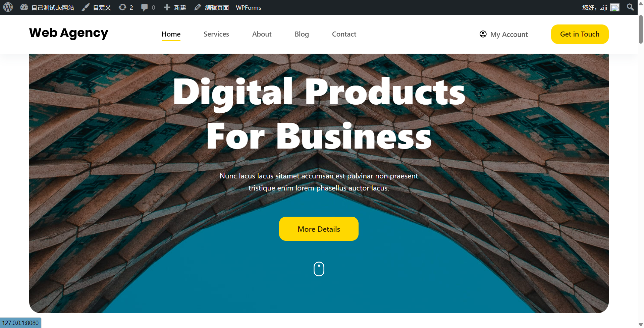Click the Edit Page pencil icon
Screen dimensions: 644x328
coord(198,7)
